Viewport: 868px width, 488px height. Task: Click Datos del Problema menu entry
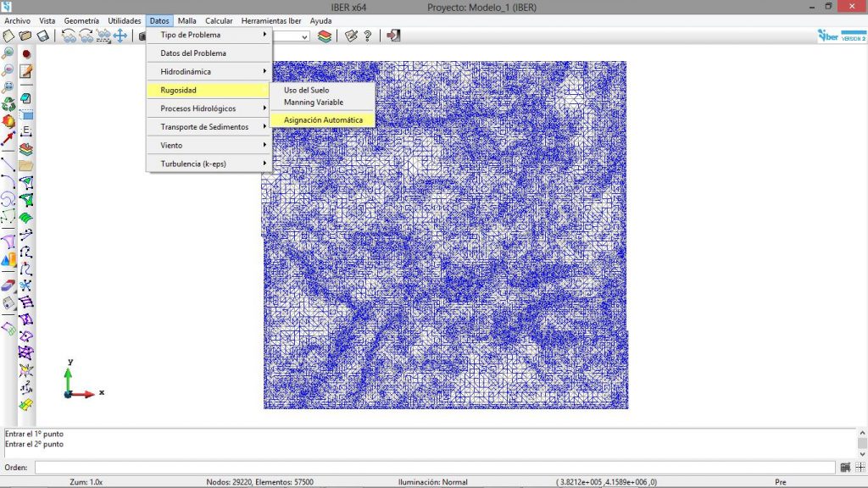click(193, 53)
